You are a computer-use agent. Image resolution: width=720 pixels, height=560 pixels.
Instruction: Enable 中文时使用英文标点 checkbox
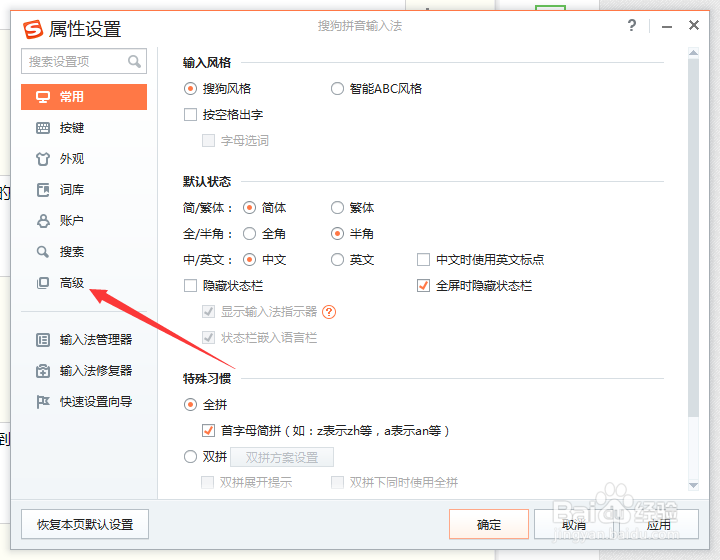(x=423, y=260)
